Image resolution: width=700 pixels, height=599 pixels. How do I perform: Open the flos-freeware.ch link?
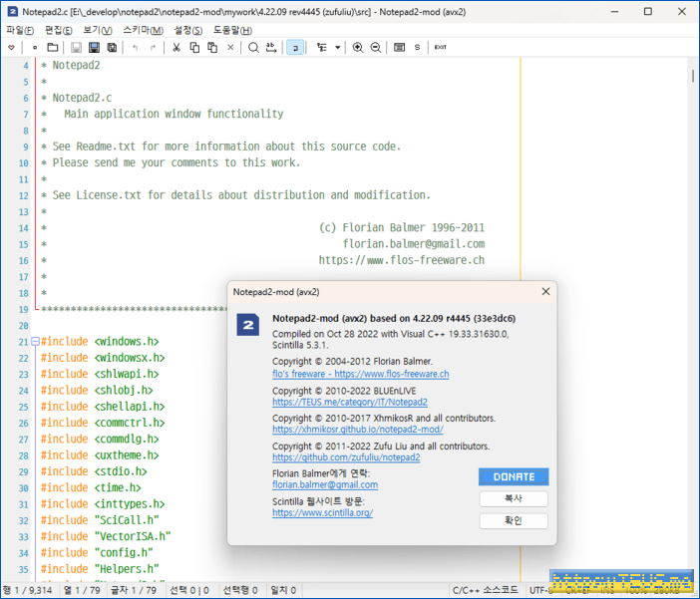click(x=361, y=374)
